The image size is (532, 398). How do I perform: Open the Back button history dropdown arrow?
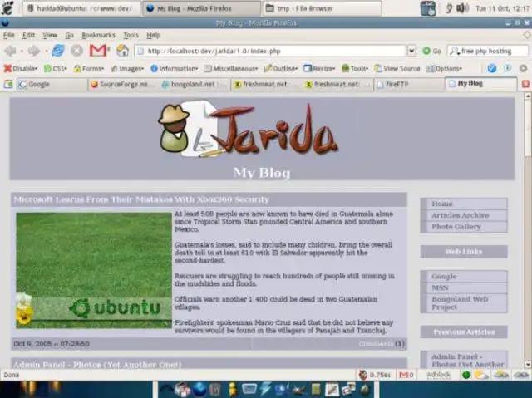point(22,52)
